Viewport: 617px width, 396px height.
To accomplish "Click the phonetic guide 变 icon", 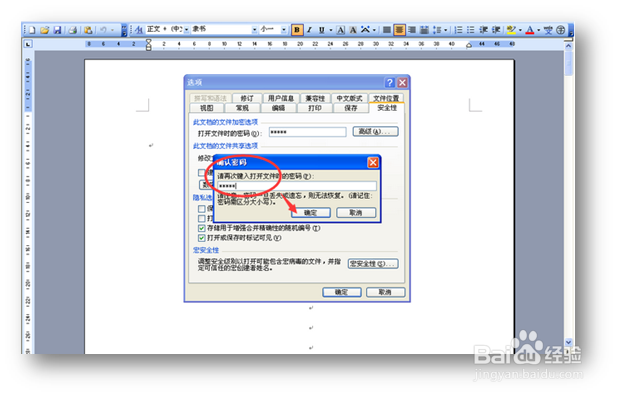I will [x=548, y=30].
